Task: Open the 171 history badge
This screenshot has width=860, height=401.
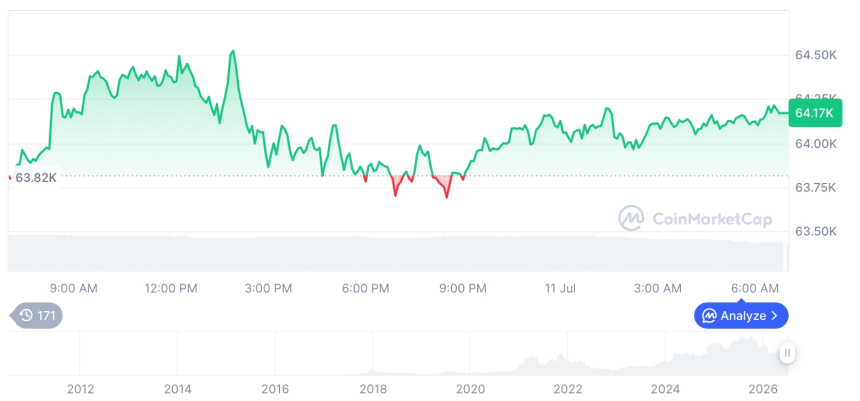Action: [37, 315]
